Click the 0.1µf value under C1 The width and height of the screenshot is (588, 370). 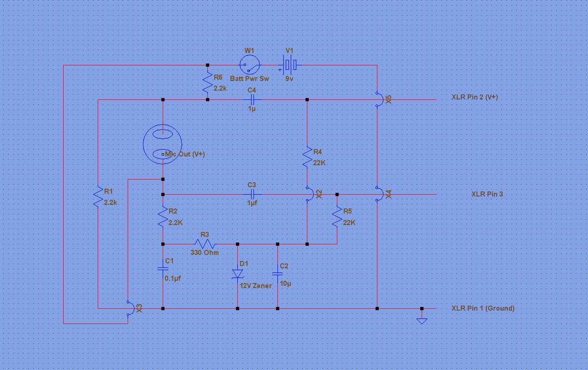click(173, 278)
